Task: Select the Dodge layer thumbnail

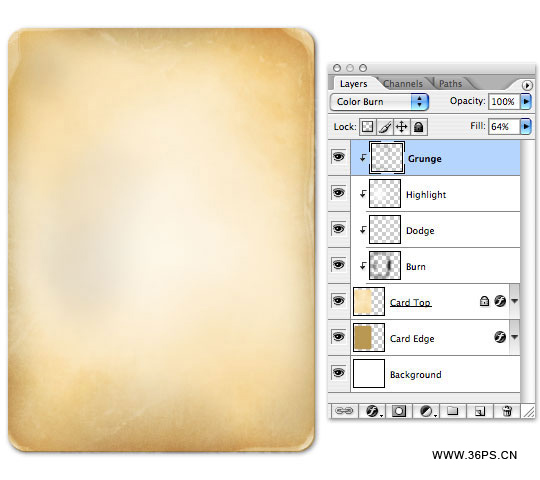Action: point(385,229)
